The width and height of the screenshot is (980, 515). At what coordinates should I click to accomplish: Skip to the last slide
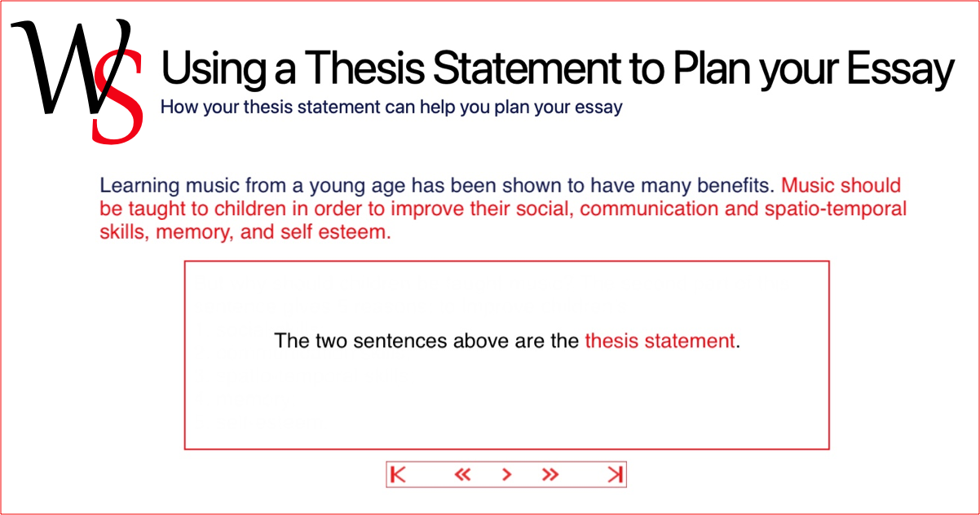[615, 474]
